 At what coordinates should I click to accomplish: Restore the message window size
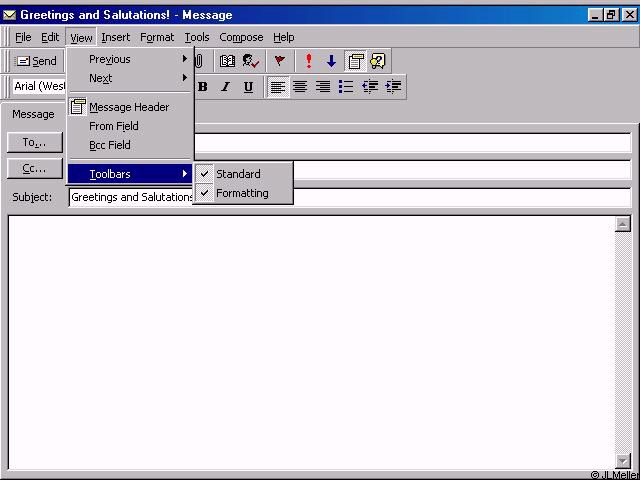(611, 15)
